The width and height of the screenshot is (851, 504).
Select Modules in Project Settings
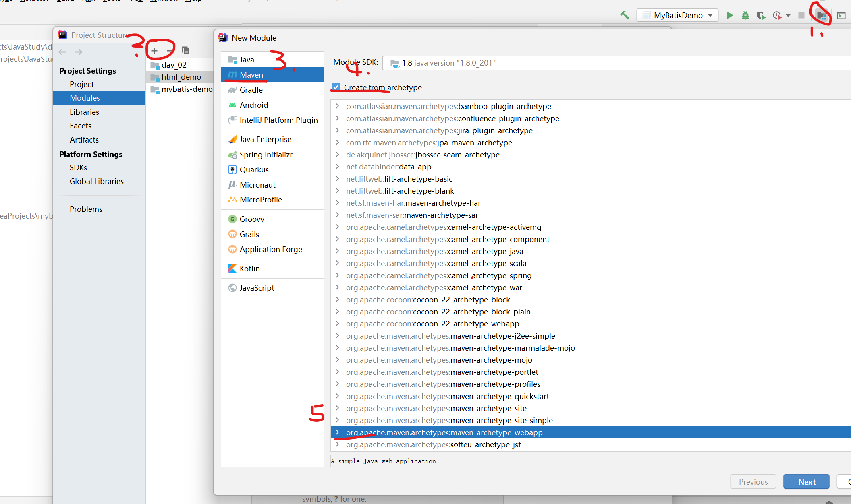[x=99, y=98]
